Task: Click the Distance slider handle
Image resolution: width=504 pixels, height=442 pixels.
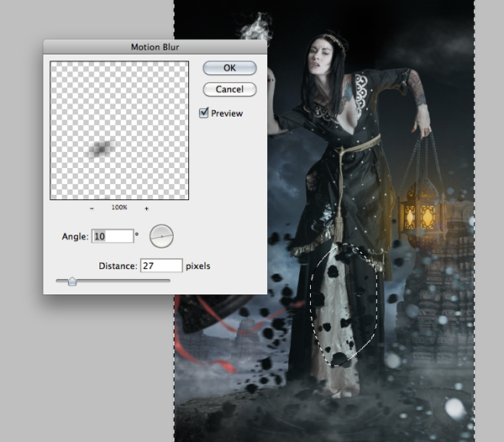Action: click(x=72, y=282)
